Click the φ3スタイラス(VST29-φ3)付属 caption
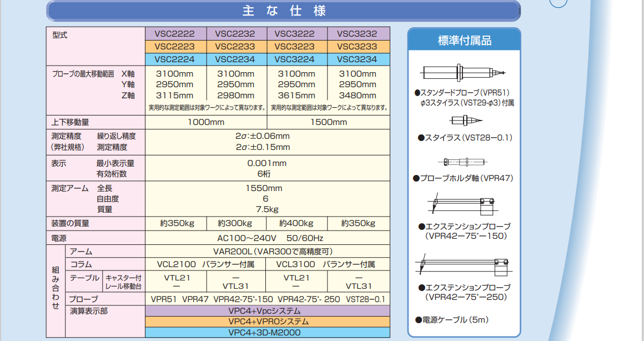This screenshot has width=644, height=341. [467, 103]
